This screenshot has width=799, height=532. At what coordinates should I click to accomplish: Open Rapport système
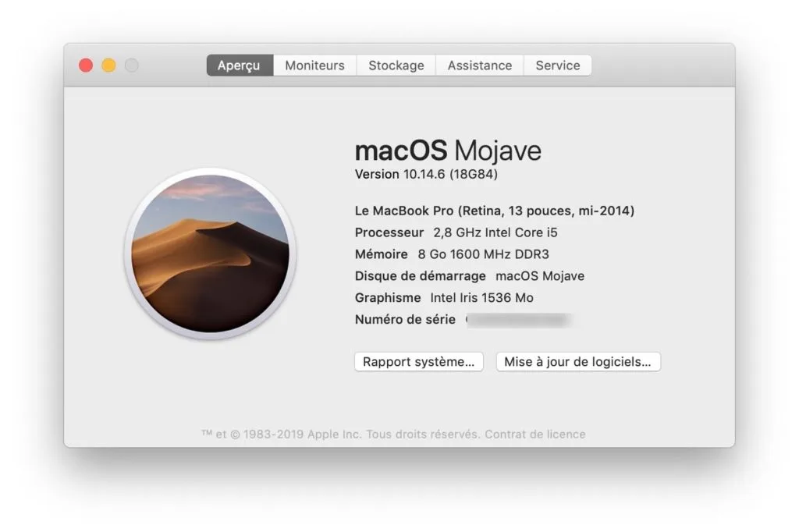click(x=419, y=361)
